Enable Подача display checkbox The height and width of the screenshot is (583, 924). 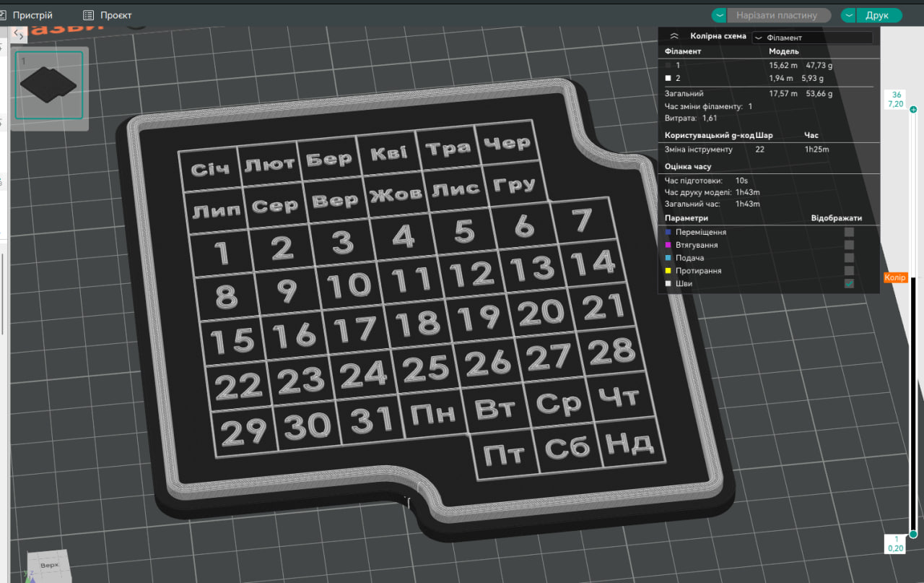(850, 258)
